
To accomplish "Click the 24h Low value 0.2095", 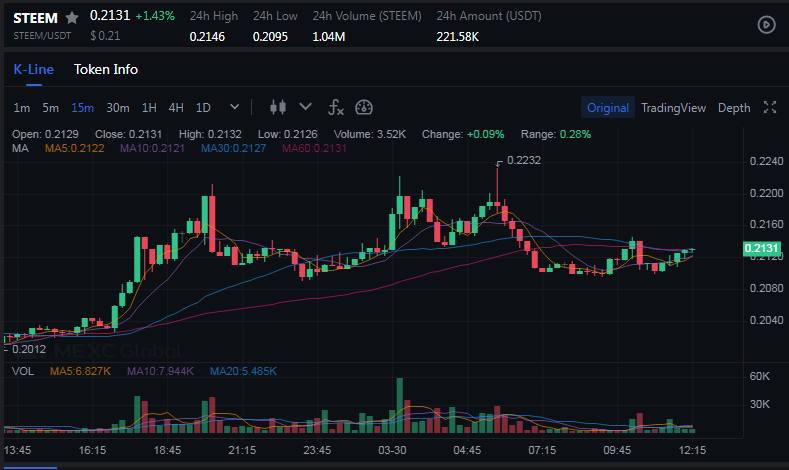I will pyautogui.click(x=270, y=37).
